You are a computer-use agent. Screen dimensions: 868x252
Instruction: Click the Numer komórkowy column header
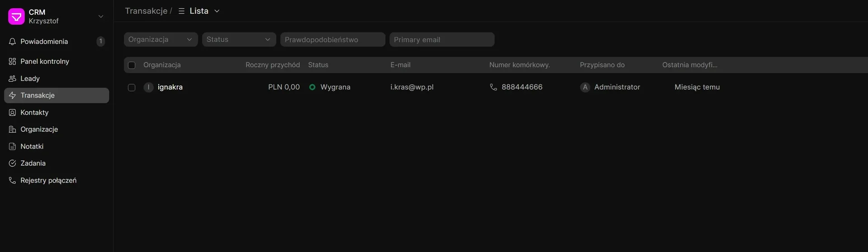click(x=519, y=65)
